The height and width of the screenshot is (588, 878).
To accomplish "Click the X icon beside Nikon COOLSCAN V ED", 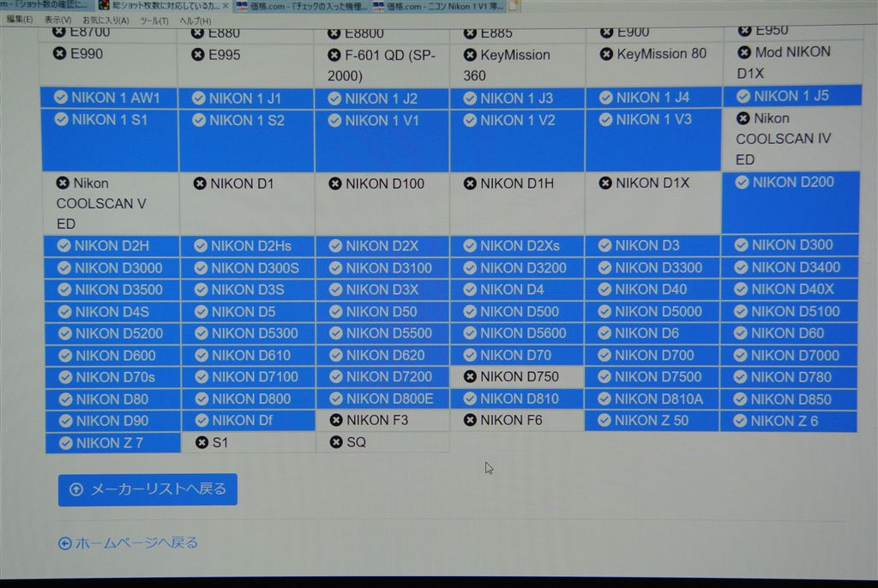I will click(x=63, y=183).
